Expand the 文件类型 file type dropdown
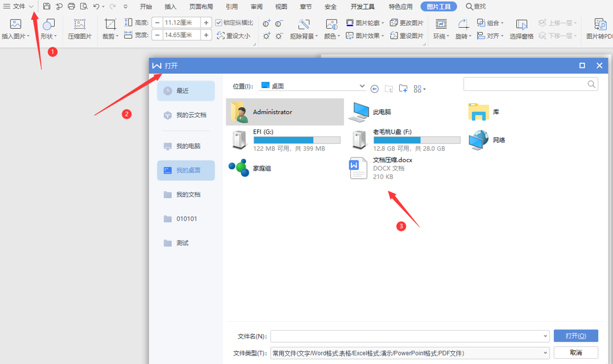 pos(546,352)
